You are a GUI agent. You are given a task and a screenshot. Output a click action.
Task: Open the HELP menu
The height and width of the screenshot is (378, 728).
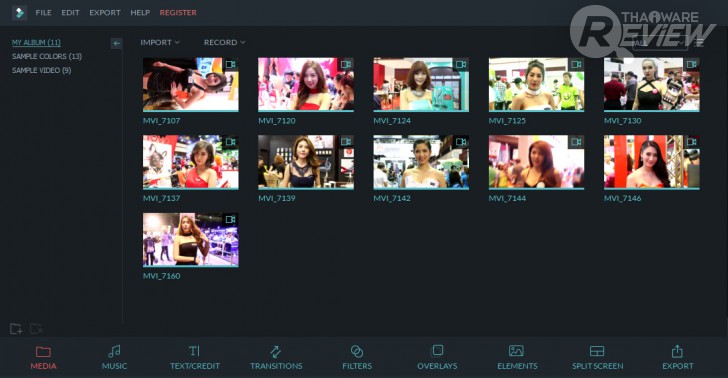point(140,13)
